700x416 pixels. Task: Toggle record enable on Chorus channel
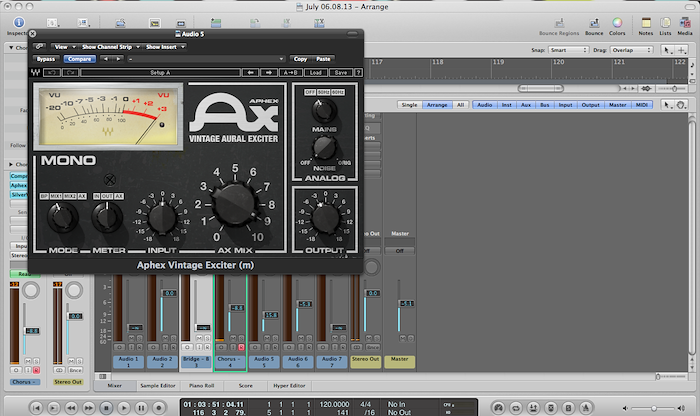[241, 347]
